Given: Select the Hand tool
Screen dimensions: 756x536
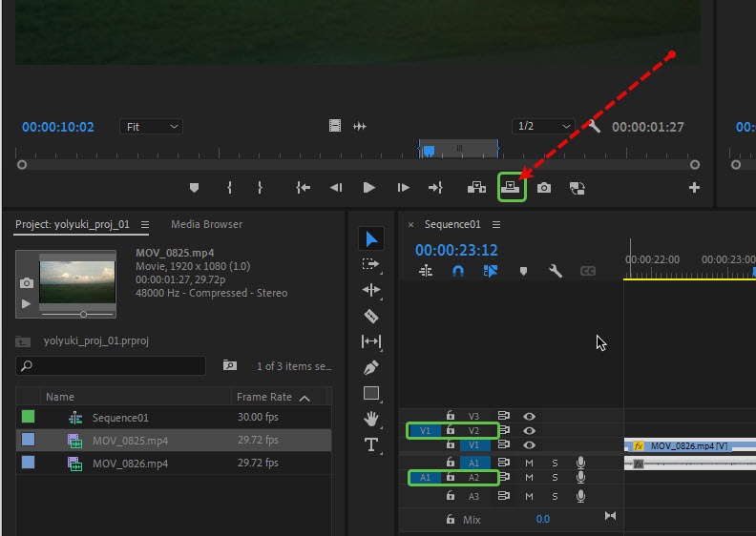Looking at the screenshot, I should coord(371,419).
